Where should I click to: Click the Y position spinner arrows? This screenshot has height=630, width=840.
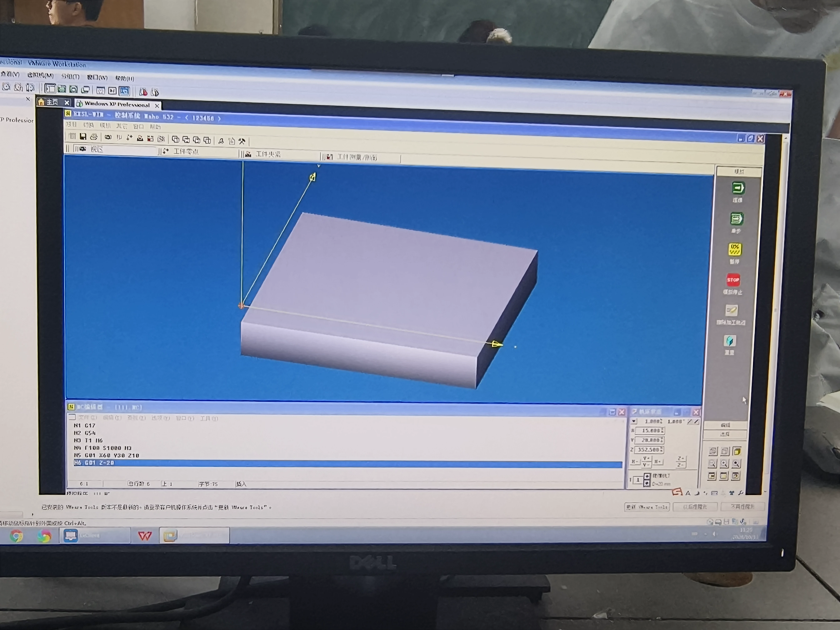[662, 440]
